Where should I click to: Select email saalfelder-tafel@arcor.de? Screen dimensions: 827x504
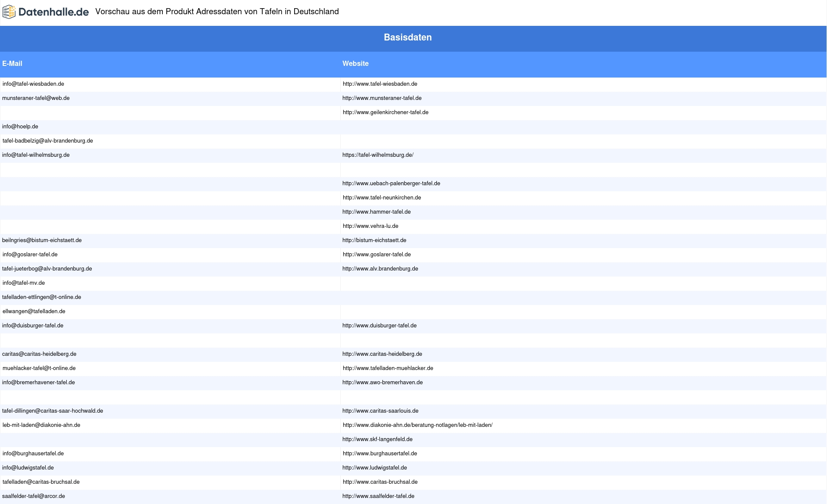pyautogui.click(x=34, y=496)
